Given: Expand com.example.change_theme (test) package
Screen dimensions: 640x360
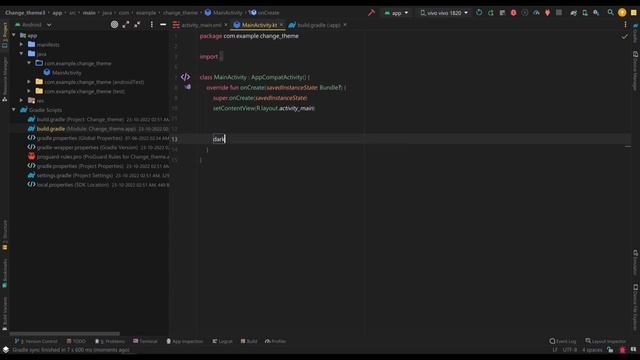Looking at the screenshot, I should coord(29,91).
